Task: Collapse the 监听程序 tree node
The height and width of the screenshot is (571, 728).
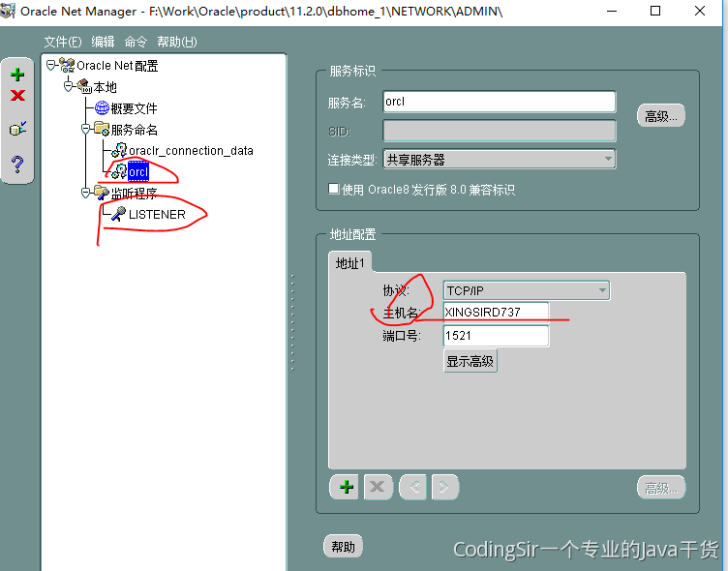Action: (86, 193)
